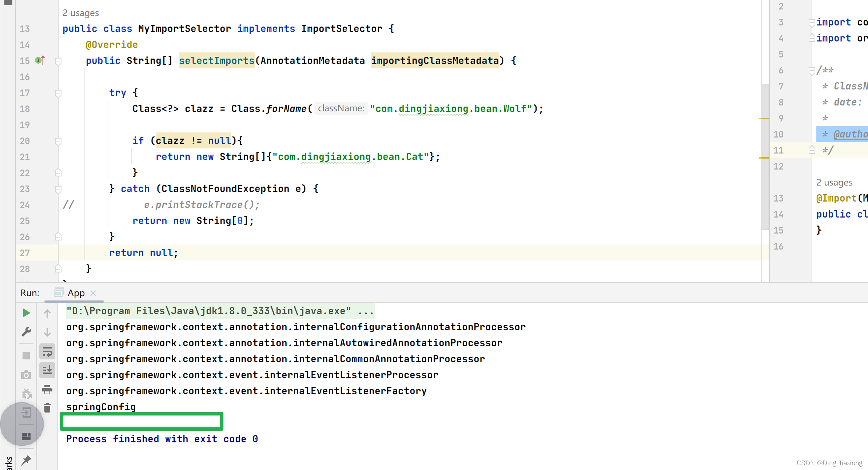Click the left editor vertical scrollbar
Screen dimensions: 868x470
pyautogui.click(x=765, y=156)
